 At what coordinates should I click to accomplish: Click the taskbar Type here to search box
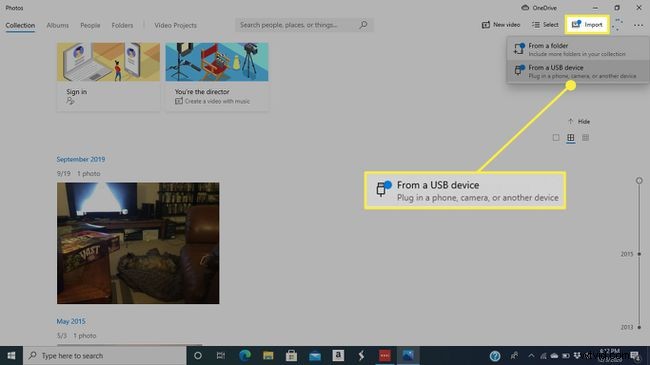coord(104,355)
